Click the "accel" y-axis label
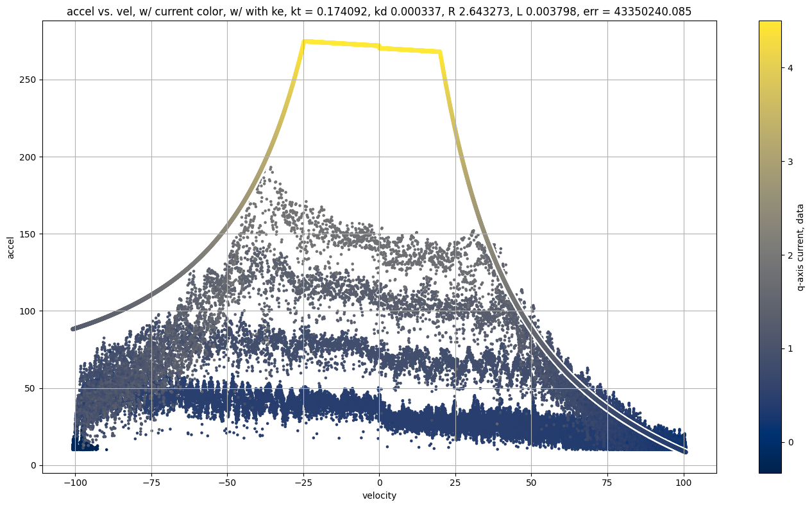The width and height of the screenshot is (812, 507). (x=11, y=247)
